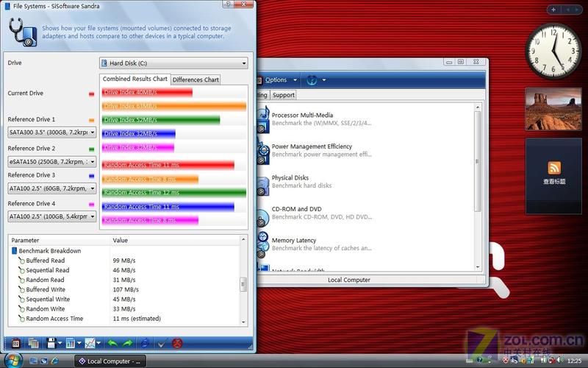Open the Reference Drive 3 ATA100 60GB dropdown
Viewport: 588px width, 368px height.
[x=51, y=188]
